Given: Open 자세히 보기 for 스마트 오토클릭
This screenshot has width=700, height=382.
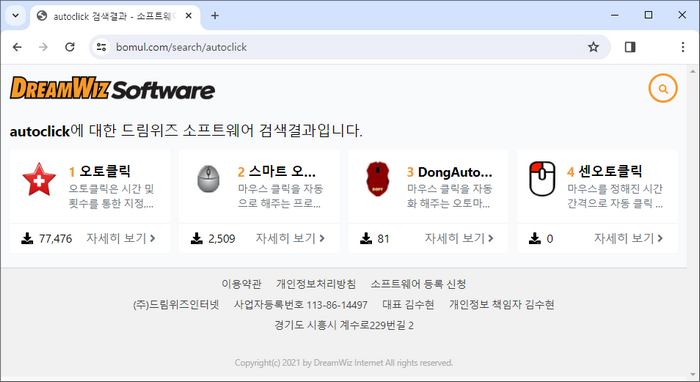Looking at the screenshot, I should [x=290, y=238].
